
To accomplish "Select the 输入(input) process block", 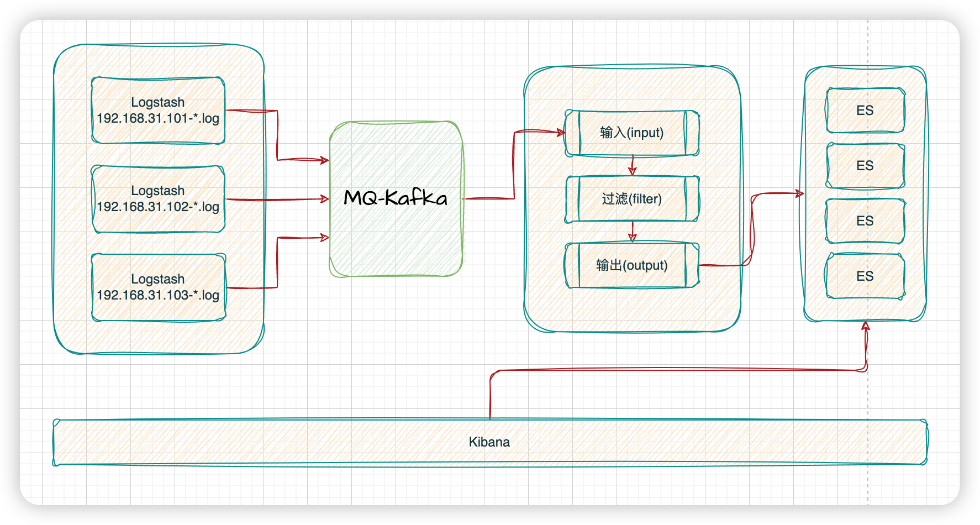I will click(632, 133).
